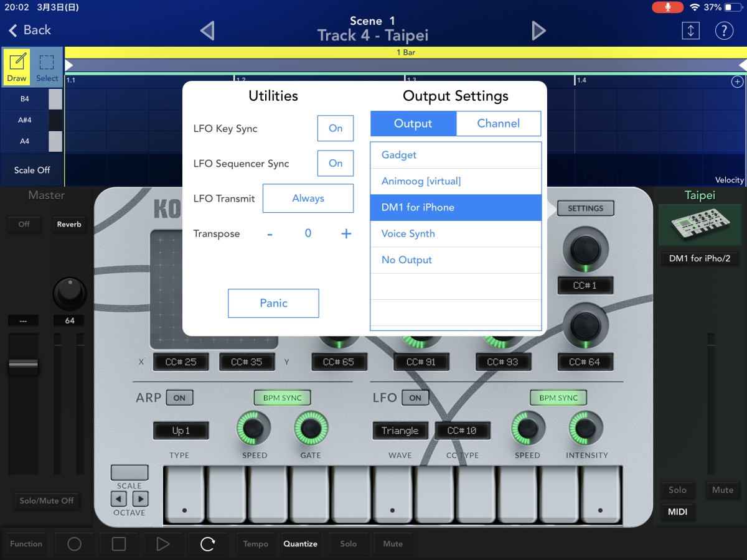Toggle the loop cycle icon
Screen dimensions: 747x560
coord(207,544)
